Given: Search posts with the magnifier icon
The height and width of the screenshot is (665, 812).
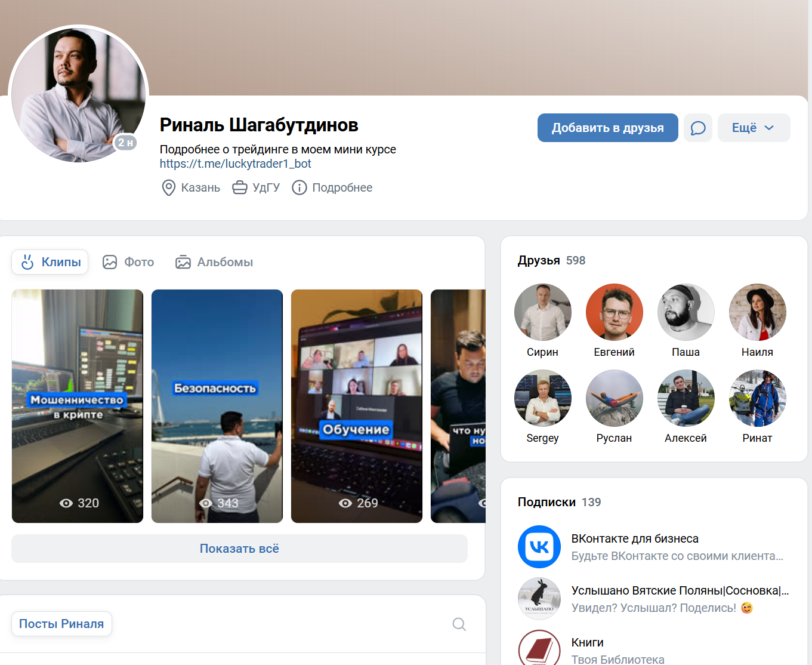Looking at the screenshot, I should [x=459, y=624].
